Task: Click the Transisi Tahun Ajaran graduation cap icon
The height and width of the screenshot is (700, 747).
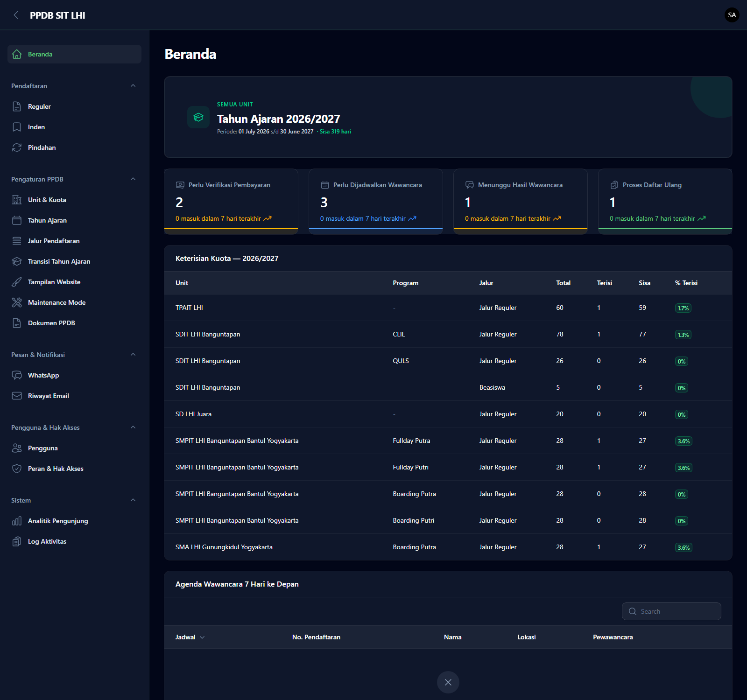Action: pyautogui.click(x=17, y=261)
